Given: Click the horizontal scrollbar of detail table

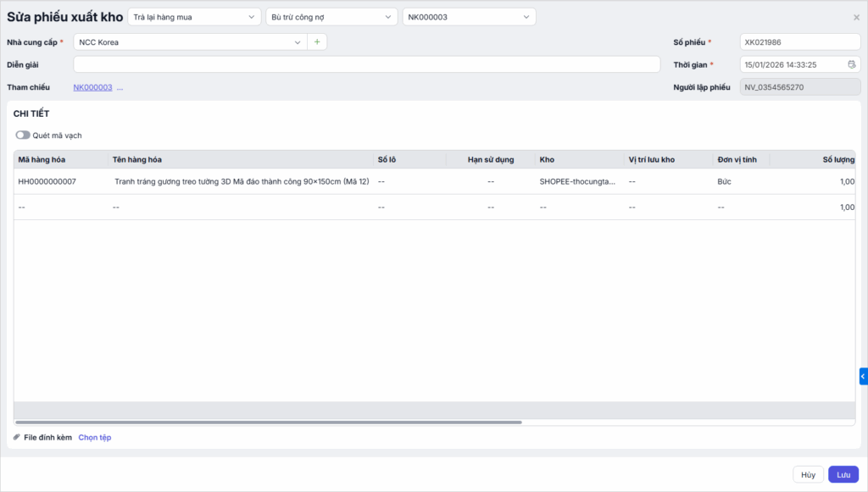Looking at the screenshot, I should pos(269,423).
